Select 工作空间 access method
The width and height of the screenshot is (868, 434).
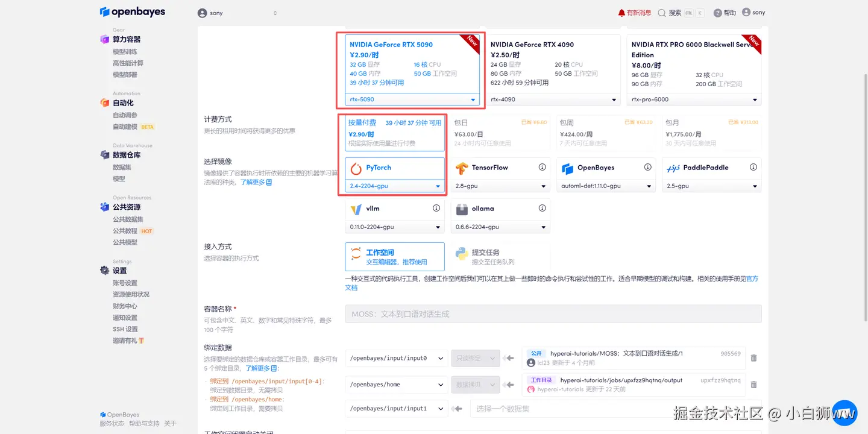click(395, 257)
